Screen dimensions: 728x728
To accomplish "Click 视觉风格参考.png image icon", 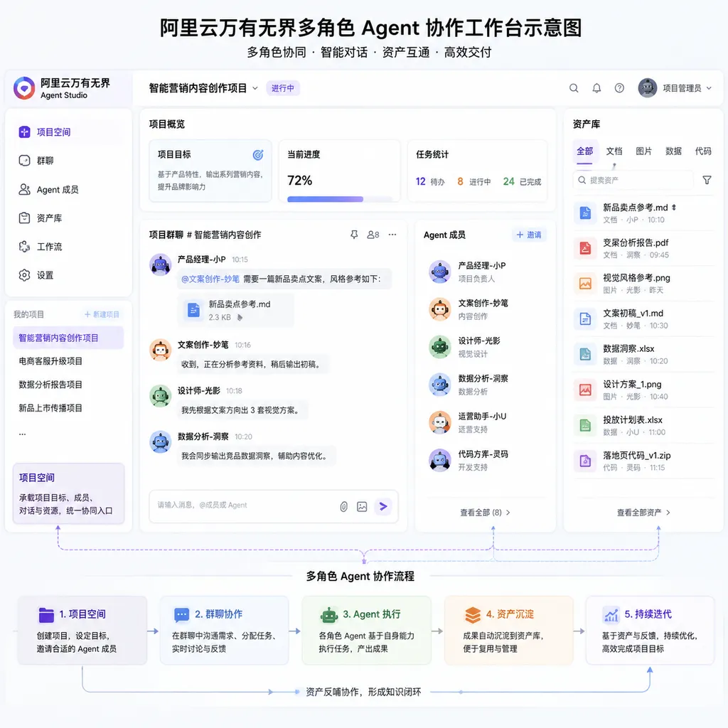I will [585, 284].
